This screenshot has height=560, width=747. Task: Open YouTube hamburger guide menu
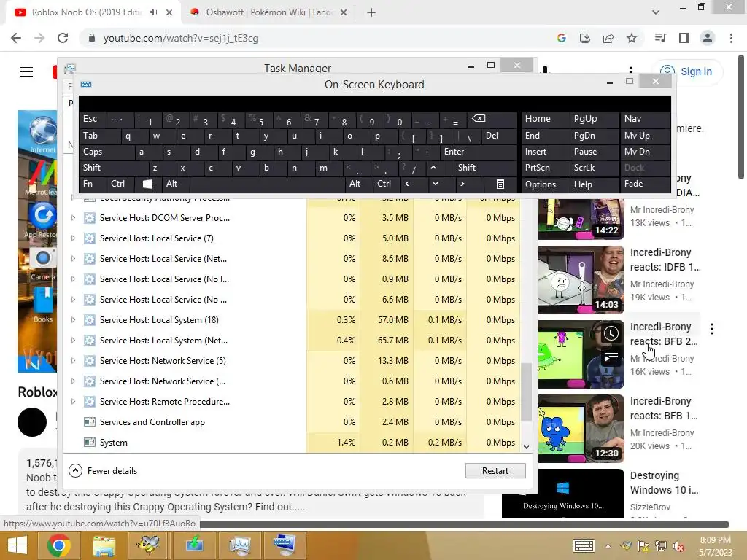[x=26, y=72]
